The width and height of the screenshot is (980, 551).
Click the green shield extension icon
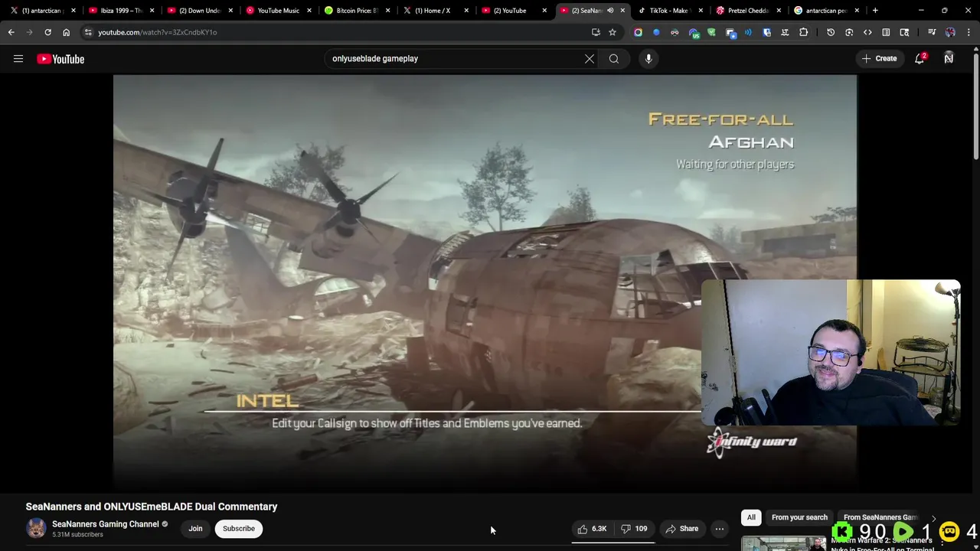711,32
